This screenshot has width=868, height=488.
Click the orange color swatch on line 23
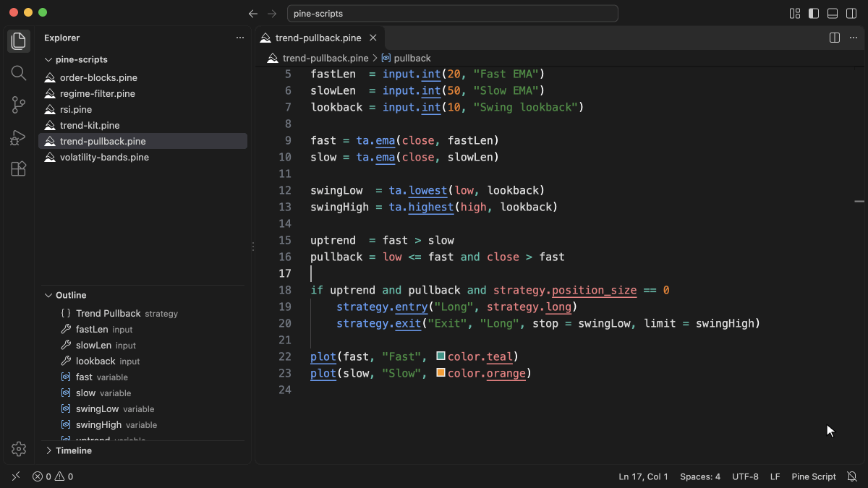pos(441,372)
